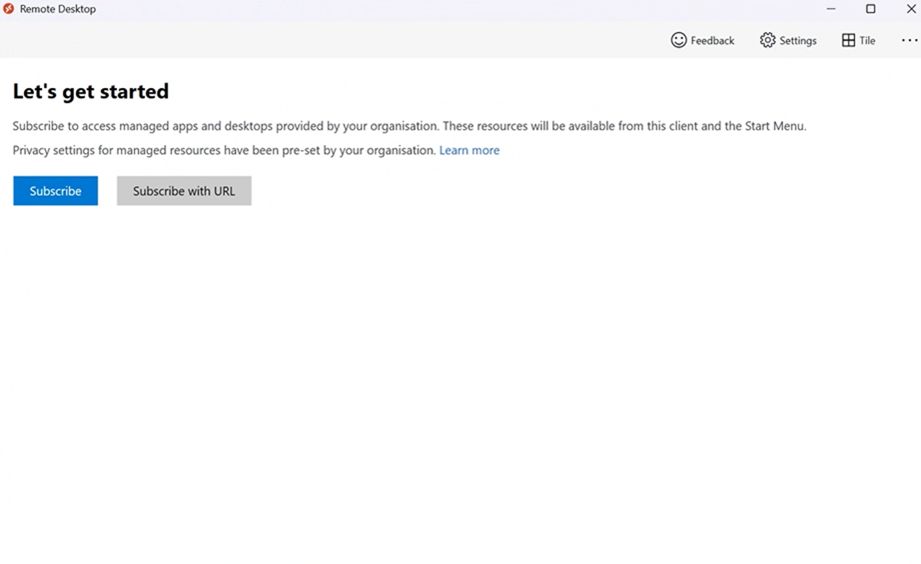Click the "Let's get started" heading
Image resolution: width=921 pixels, height=564 pixels.
(90, 92)
